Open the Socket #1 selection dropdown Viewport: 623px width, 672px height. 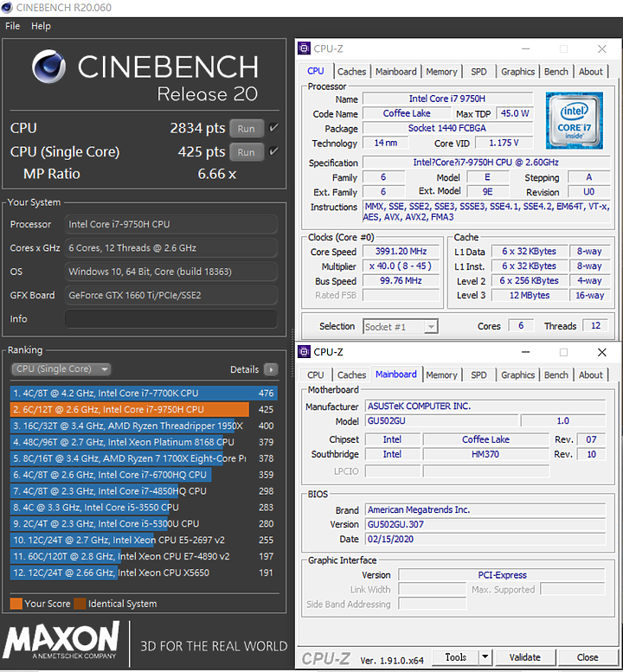click(400, 327)
